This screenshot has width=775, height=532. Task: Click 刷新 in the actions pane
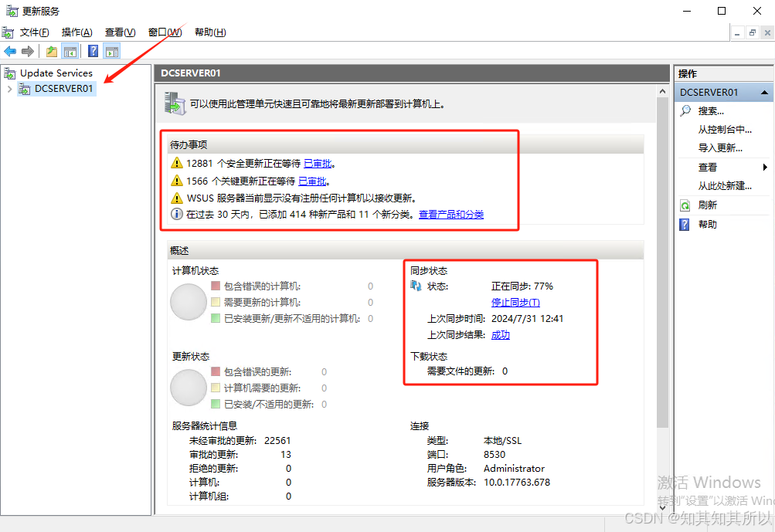[x=707, y=205]
